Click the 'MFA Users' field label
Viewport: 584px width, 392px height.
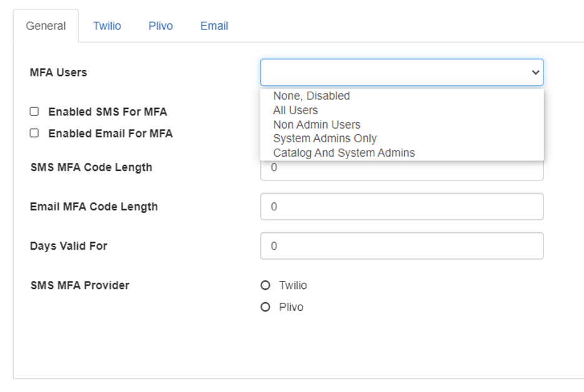59,72
